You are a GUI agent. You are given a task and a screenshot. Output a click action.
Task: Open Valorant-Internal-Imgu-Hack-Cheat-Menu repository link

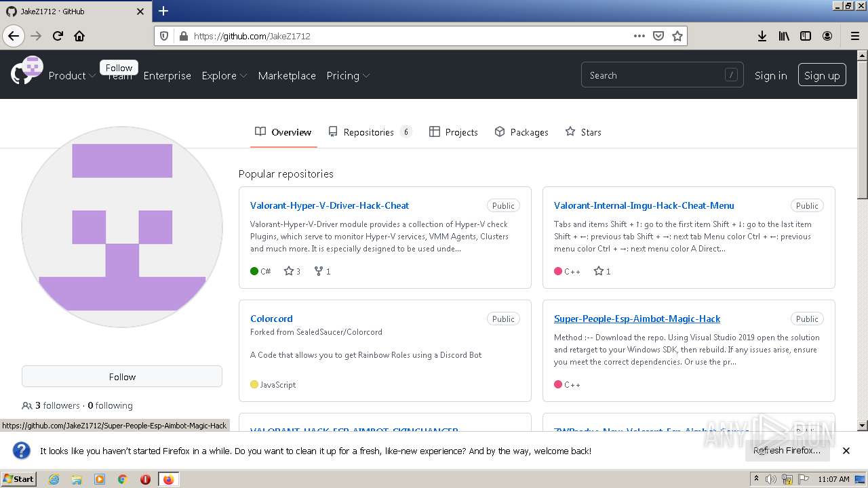click(x=644, y=205)
